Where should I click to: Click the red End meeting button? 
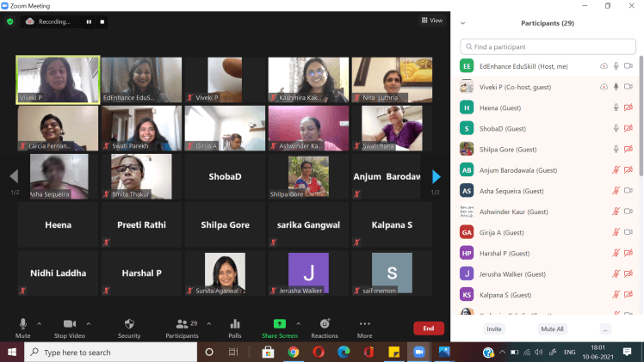point(428,328)
